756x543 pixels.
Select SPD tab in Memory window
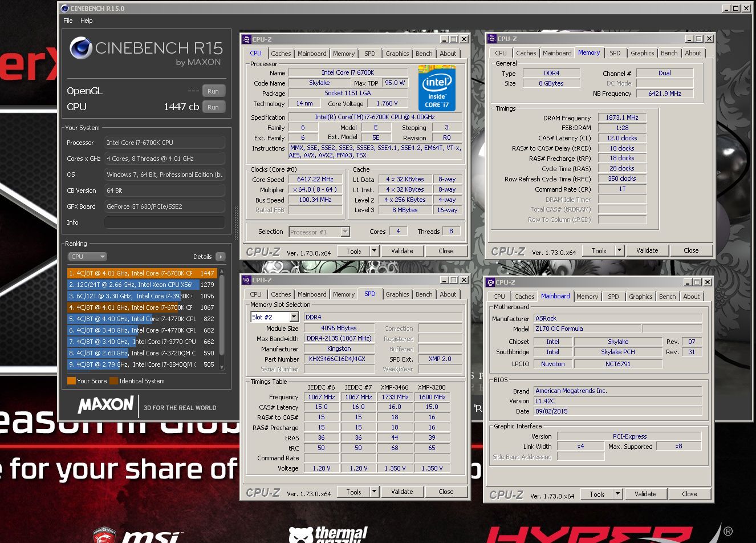tap(615, 53)
